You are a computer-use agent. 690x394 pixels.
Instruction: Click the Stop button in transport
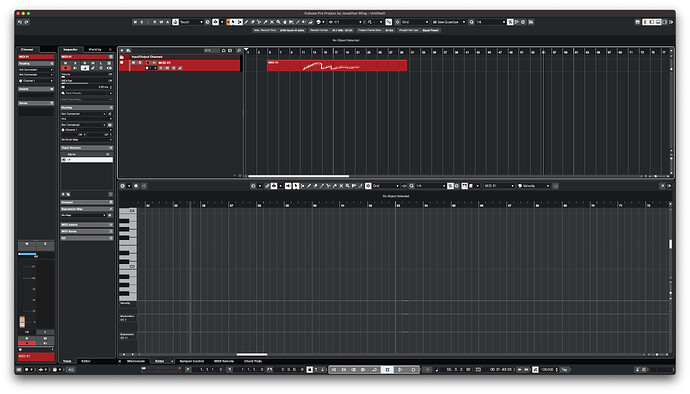pyautogui.click(x=387, y=370)
